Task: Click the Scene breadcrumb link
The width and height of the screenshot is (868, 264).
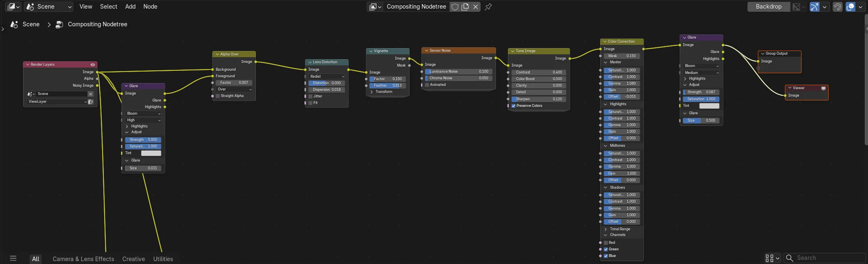Action: click(x=31, y=24)
